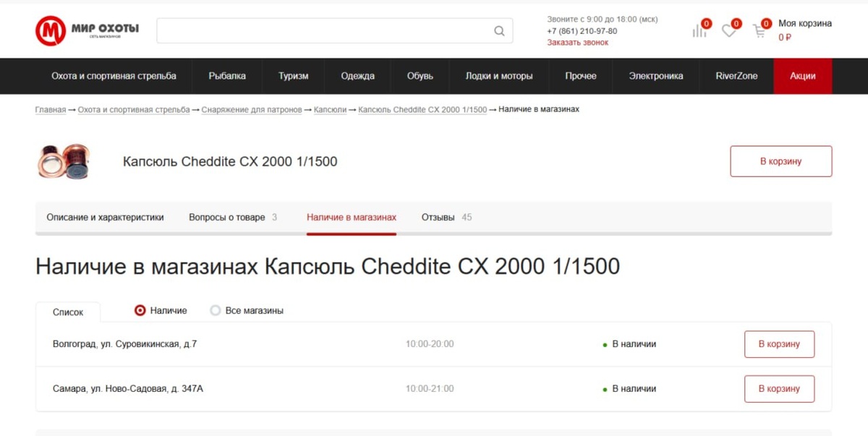Image resolution: width=868 pixels, height=436 pixels.
Task: Open the RiverZone menu item
Action: (x=736, y=76)
